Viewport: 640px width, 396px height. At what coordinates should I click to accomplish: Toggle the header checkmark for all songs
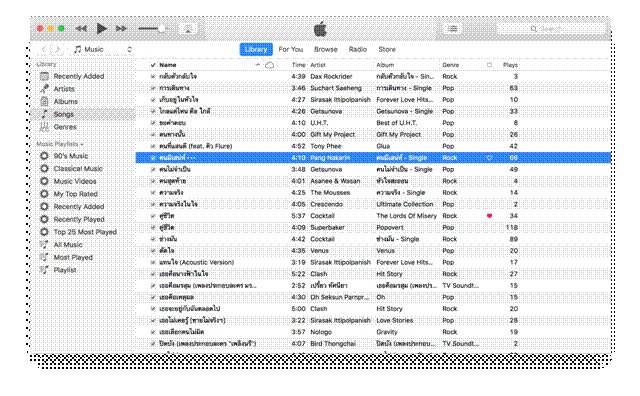(x=153, y=65)
